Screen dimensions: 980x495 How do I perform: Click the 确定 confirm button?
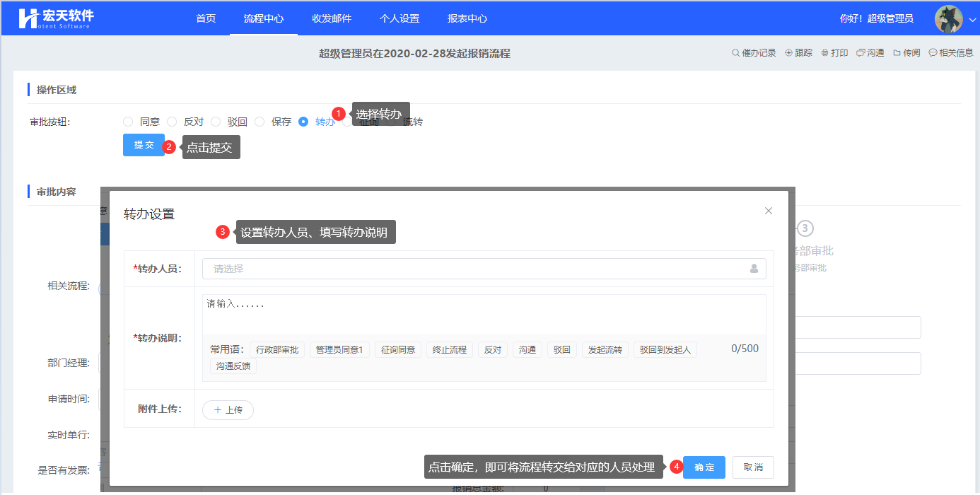point(704,467)
